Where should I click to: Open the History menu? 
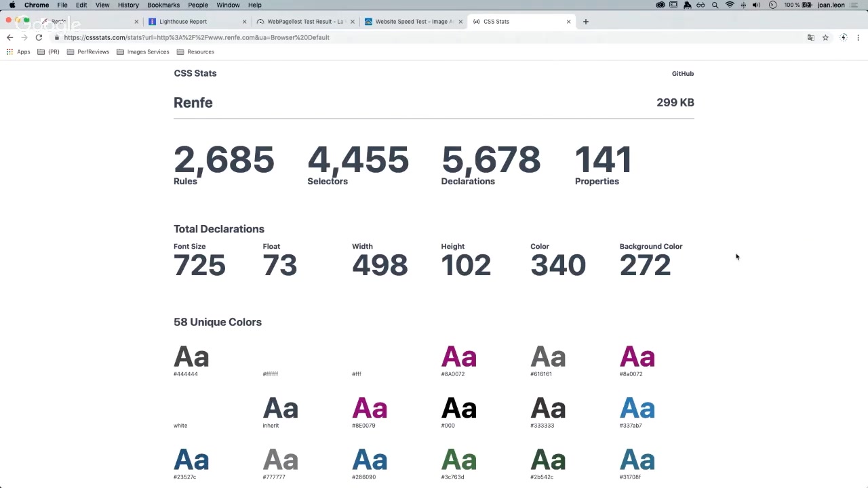128,5
